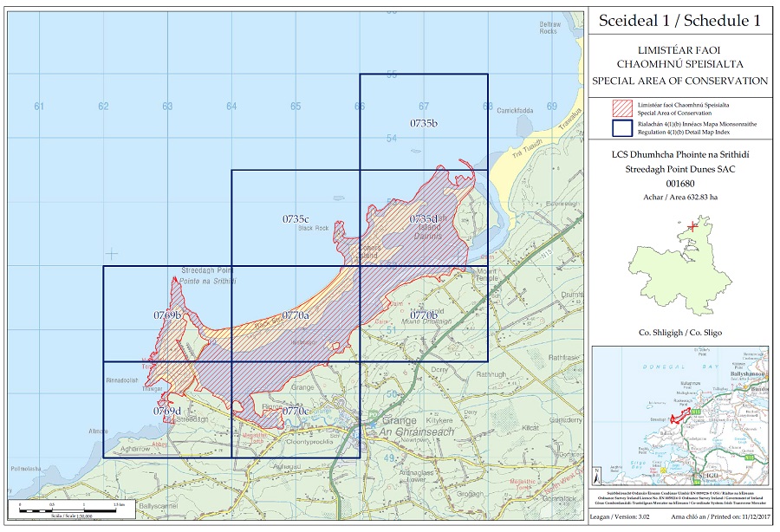Select detail map tile 0770a
This screenshot has width=780, height=532.
click(x=296, y=315)
